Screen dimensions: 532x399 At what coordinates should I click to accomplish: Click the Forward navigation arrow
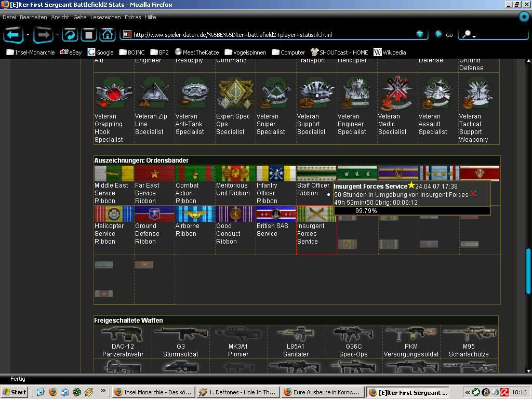pos(43,35)
